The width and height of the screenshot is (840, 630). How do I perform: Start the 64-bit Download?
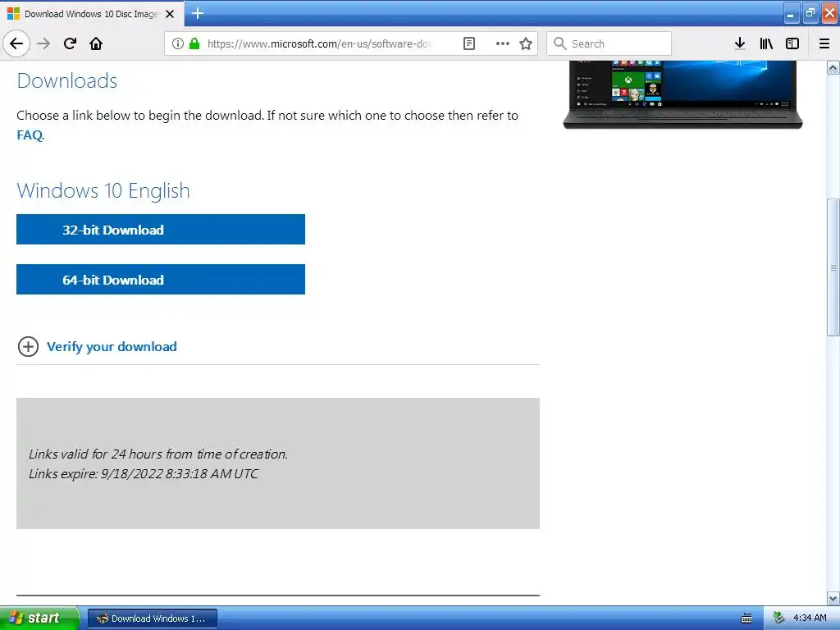(x=161, y=279)
